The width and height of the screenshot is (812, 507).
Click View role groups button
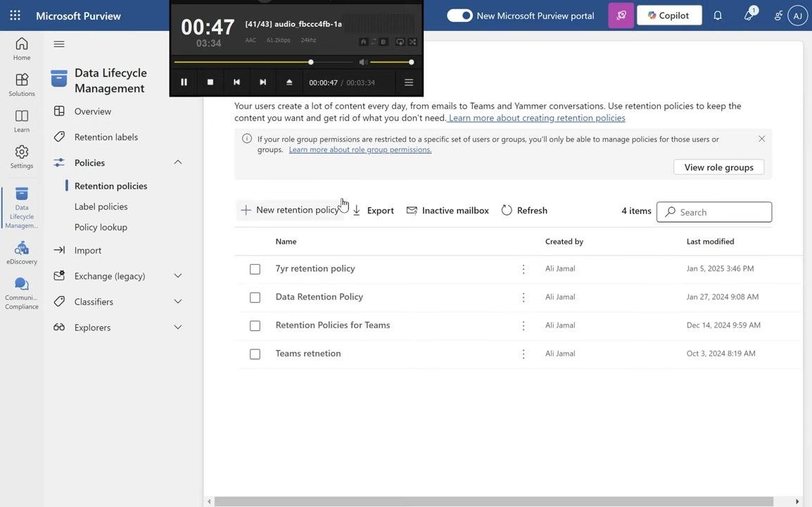tap(719, 167)
